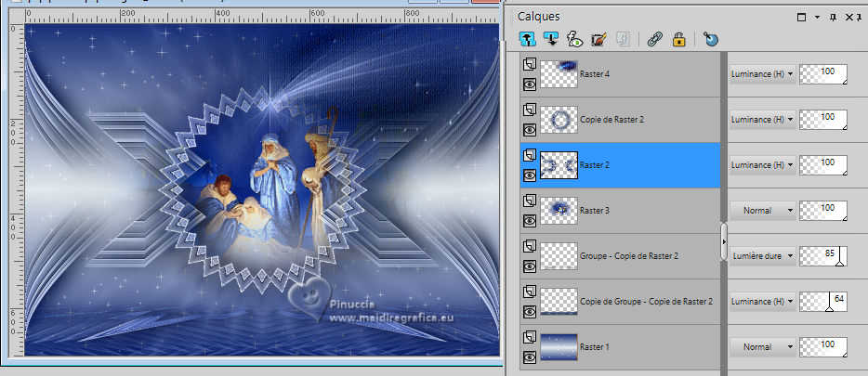The image size is (868, 376).
Task: Select the layer named Raster 4
Action: [596, 73]
